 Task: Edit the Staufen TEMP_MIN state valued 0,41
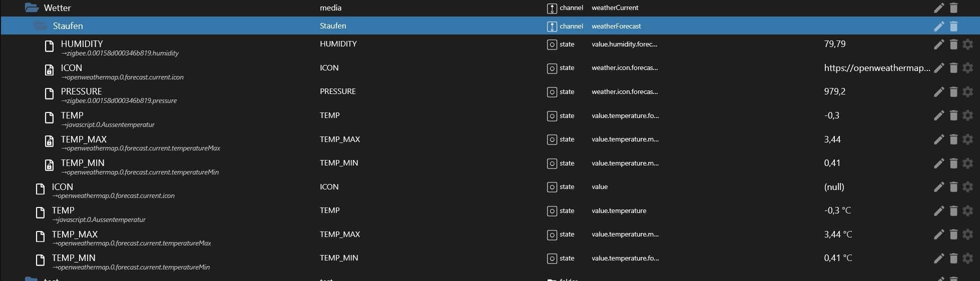pyautogui.click(x=939, y=163)
